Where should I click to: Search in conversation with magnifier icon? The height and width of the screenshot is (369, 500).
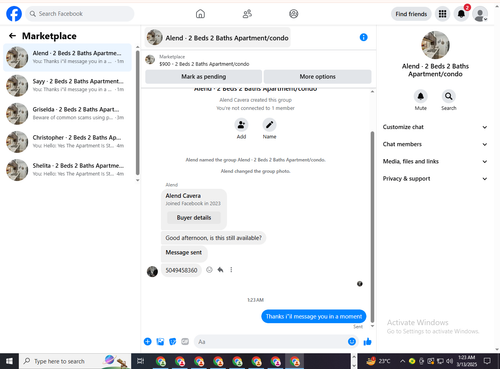(449, 96)
